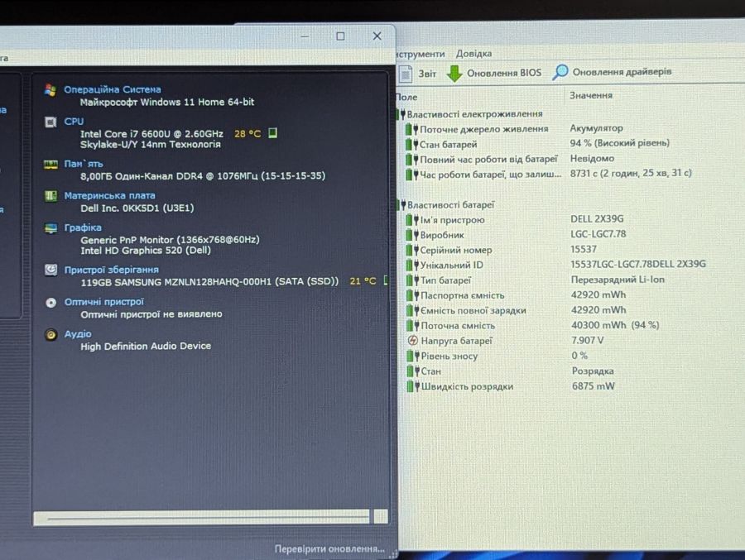This screenshot has height=560, width=745.
Task: Click the green arrow BIOS update icon
Action: coord(454,74)
